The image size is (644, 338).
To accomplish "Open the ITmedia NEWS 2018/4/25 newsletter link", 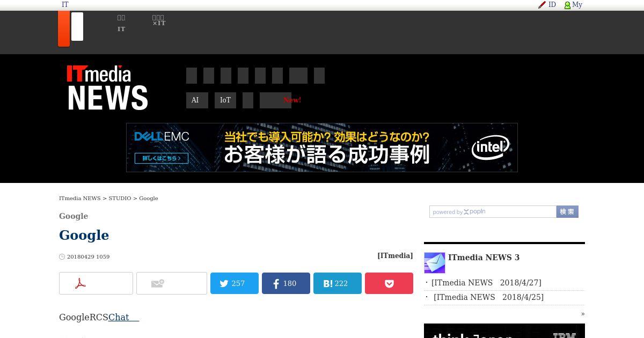I will point(488,297).
